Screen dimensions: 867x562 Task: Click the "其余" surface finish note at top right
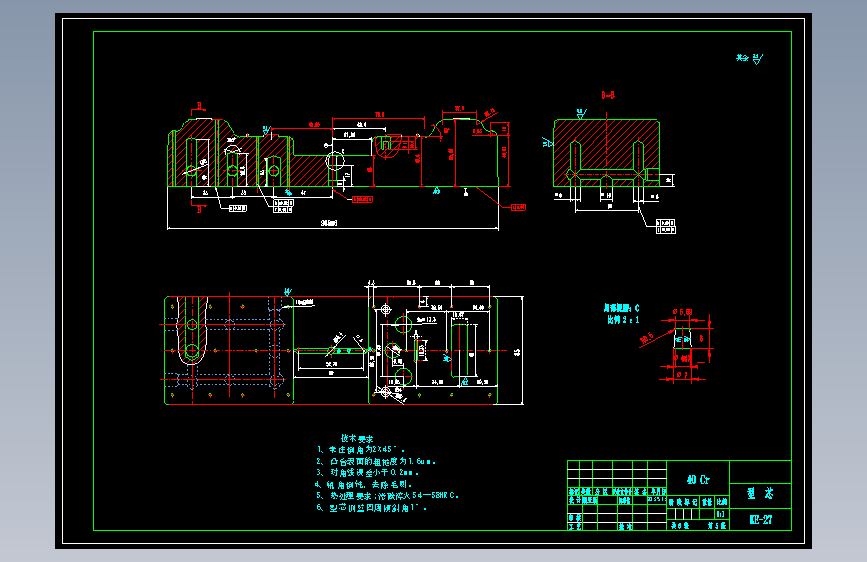749,58
